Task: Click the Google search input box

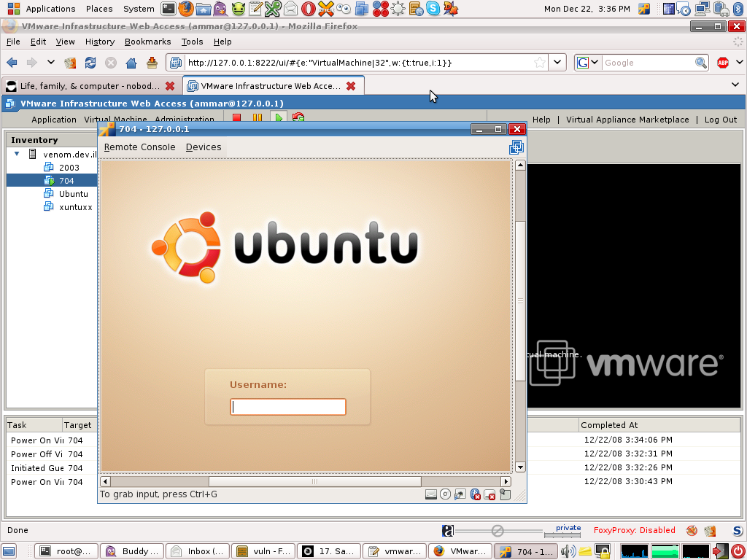Action: tap(648, 63)
